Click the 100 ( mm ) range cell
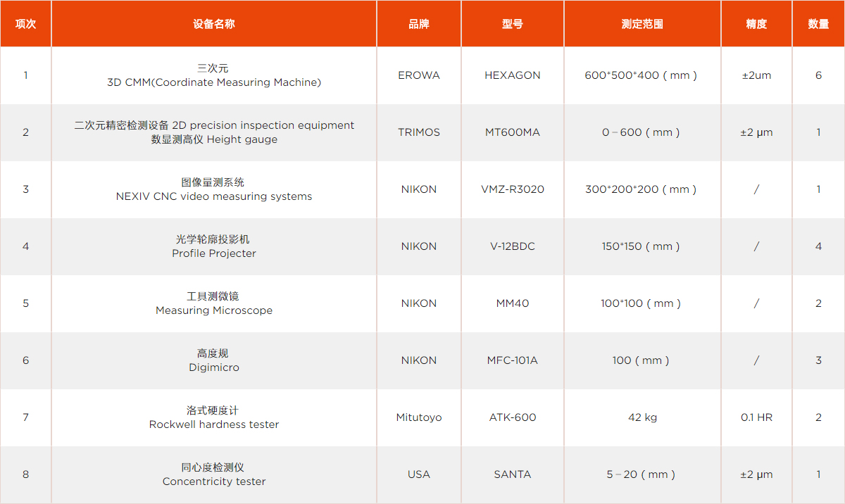This screenshot has width=845, height=504. pyautogui.click(x=642, y=360)
